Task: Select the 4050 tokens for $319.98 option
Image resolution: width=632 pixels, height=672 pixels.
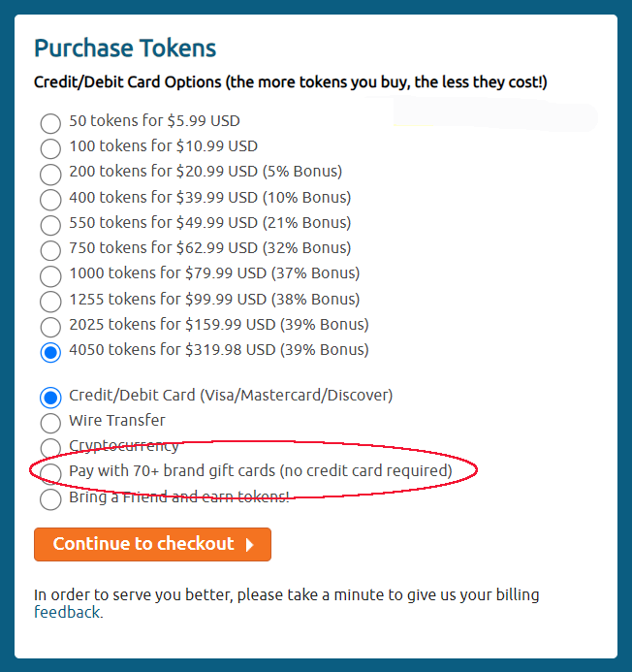Action: (x=50, y=351)
